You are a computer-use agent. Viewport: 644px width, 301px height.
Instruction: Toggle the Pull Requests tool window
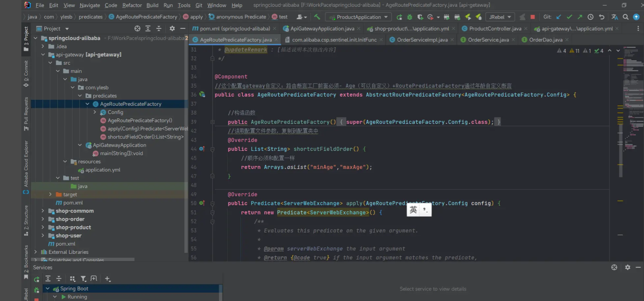point(26,114)
